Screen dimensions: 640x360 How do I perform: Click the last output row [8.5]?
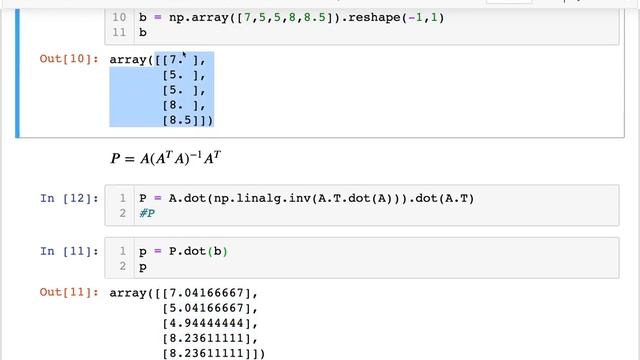click(x=187, y=120)
